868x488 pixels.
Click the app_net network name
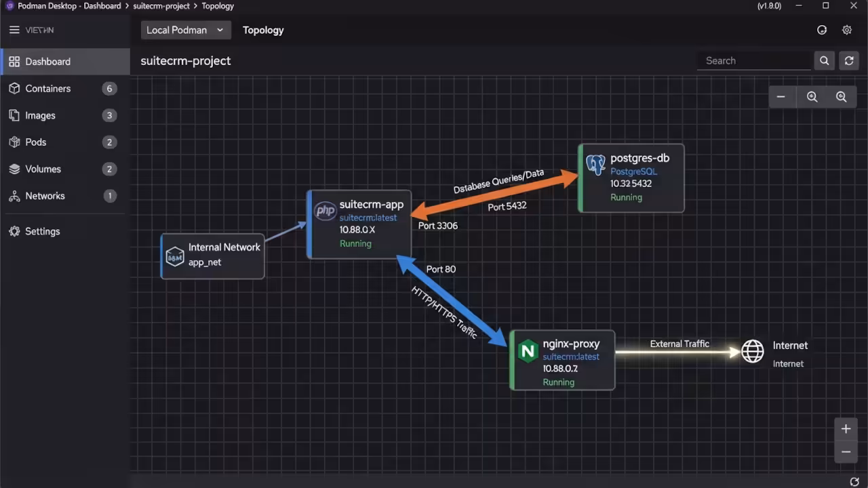pyautogui.click(x=205, y=262)
